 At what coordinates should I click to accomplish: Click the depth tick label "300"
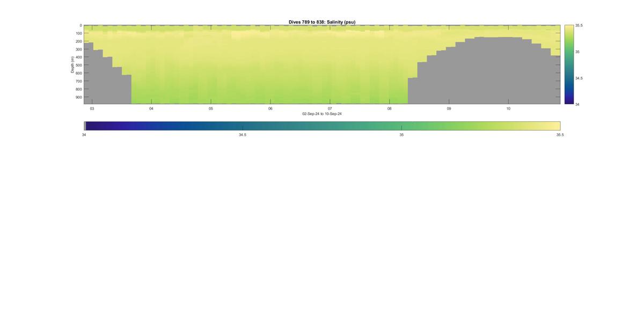[78, 49]
